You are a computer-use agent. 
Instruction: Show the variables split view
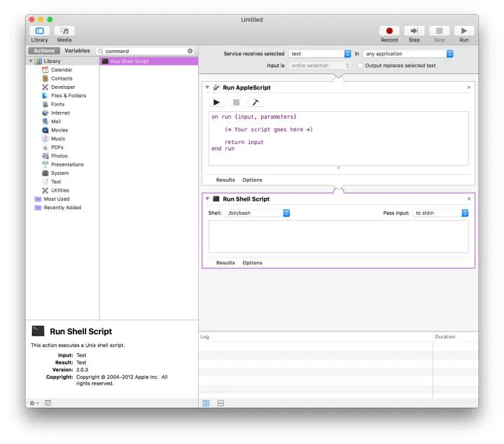tap(220, 403)
